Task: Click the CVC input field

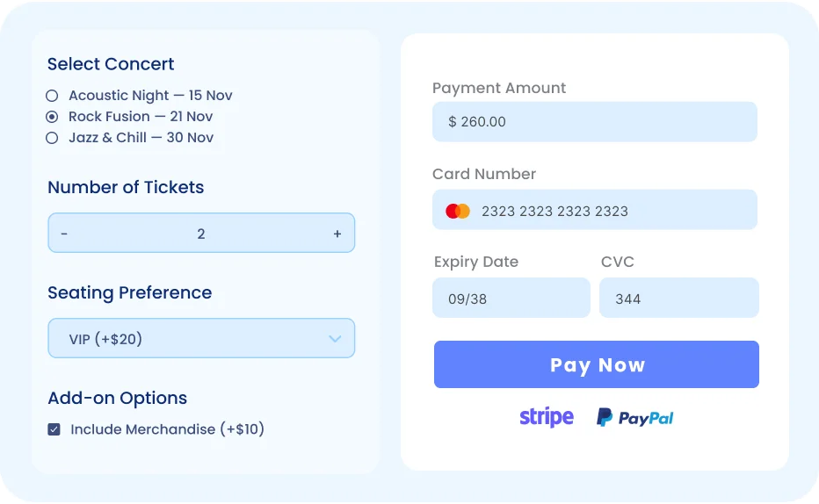Action: pyautogui.click(x=678, y=299)
